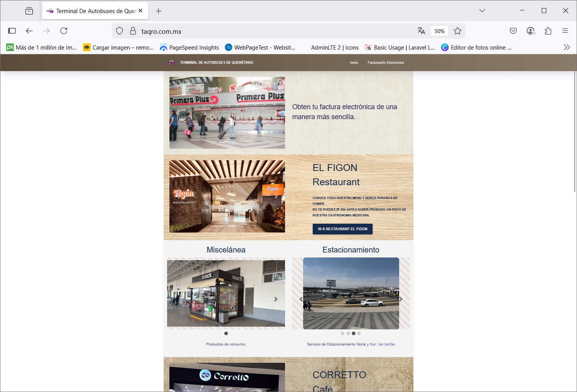Click the Firefox View icon
The image size is (577, 392).
coord(29,11)
